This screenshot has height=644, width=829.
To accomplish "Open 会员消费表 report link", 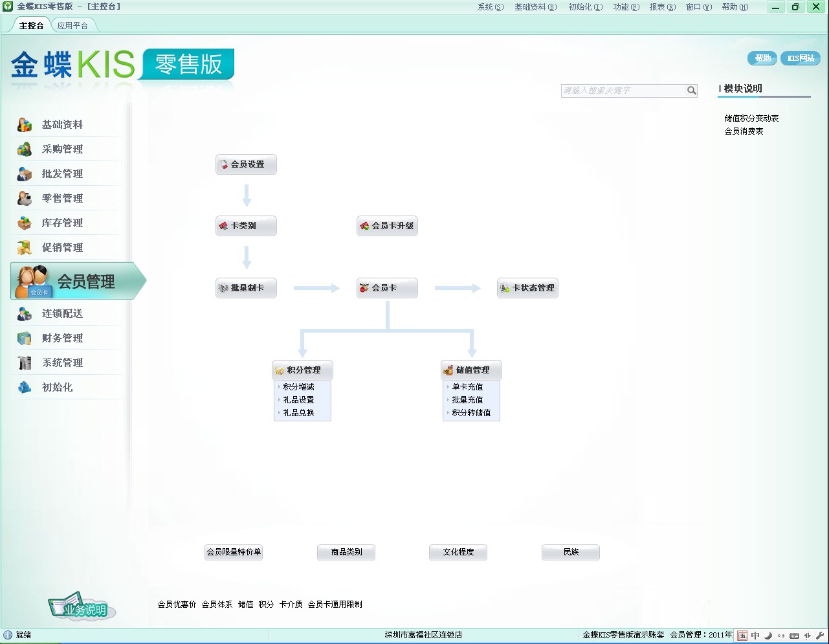I will [744, 131].
